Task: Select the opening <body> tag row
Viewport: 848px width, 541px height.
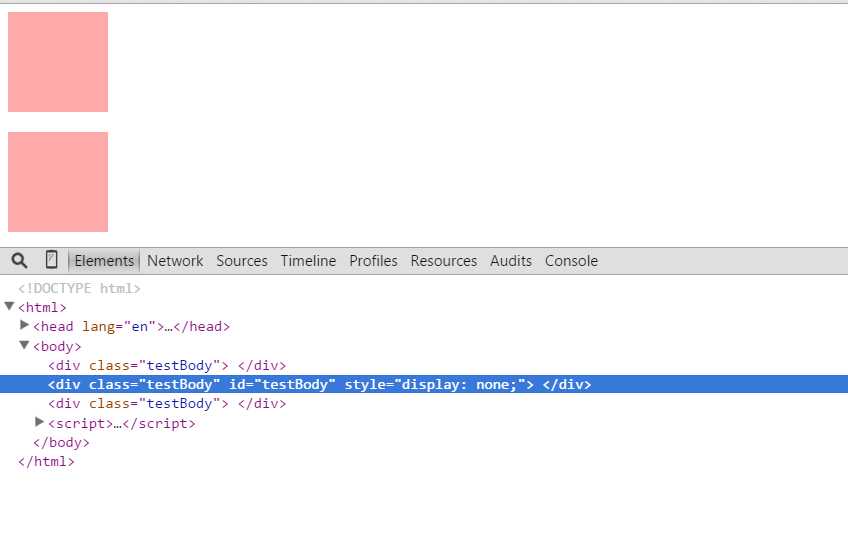Action: 57,346
